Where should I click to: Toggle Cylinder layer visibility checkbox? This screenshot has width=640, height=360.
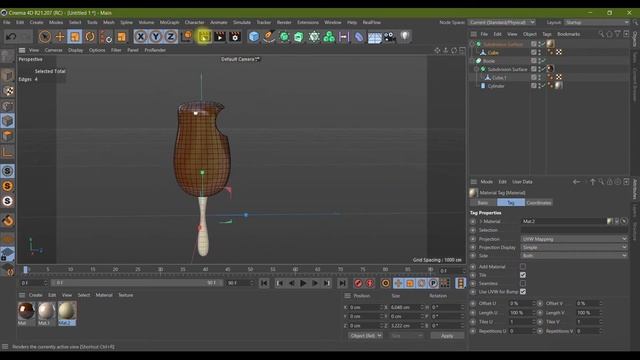point(533,86)
